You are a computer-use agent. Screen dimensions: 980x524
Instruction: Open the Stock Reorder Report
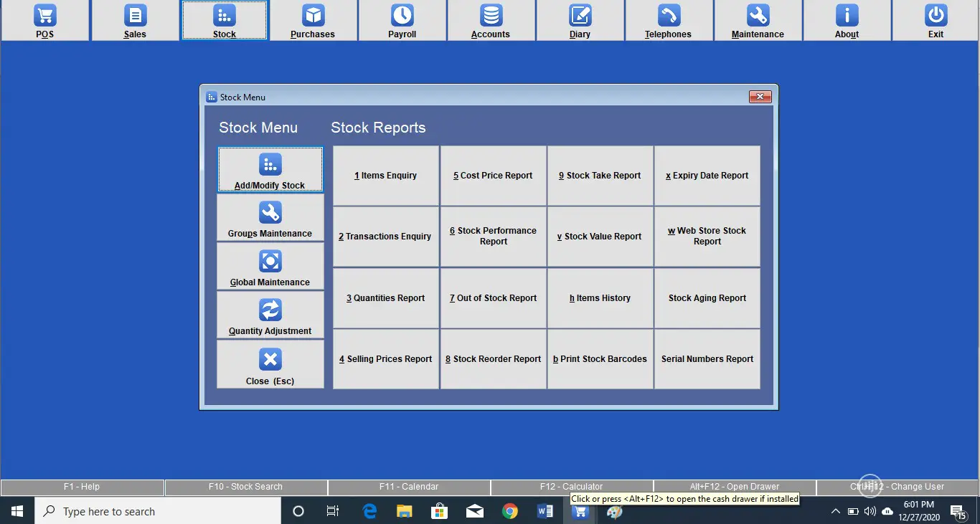coord(493,359)
